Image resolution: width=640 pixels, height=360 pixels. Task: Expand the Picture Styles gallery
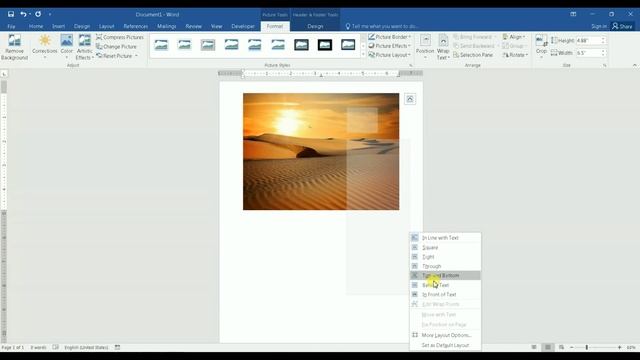[363, 55]
